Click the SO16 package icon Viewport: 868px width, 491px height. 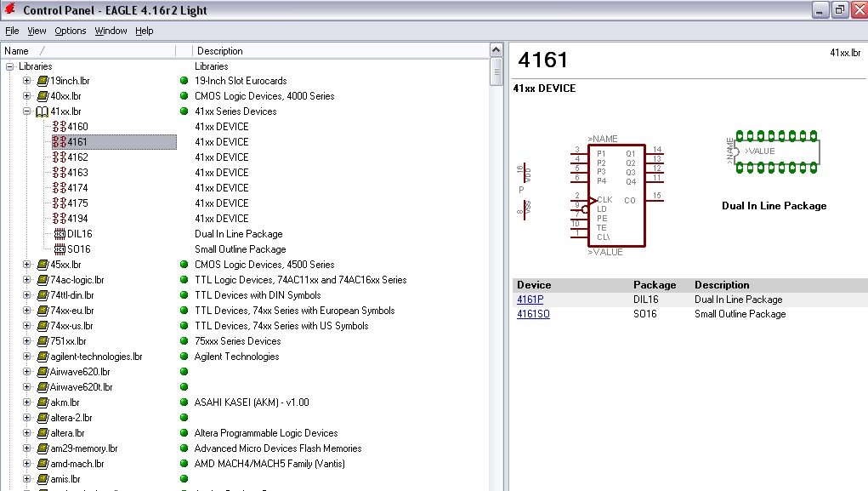tap(60, 249)
